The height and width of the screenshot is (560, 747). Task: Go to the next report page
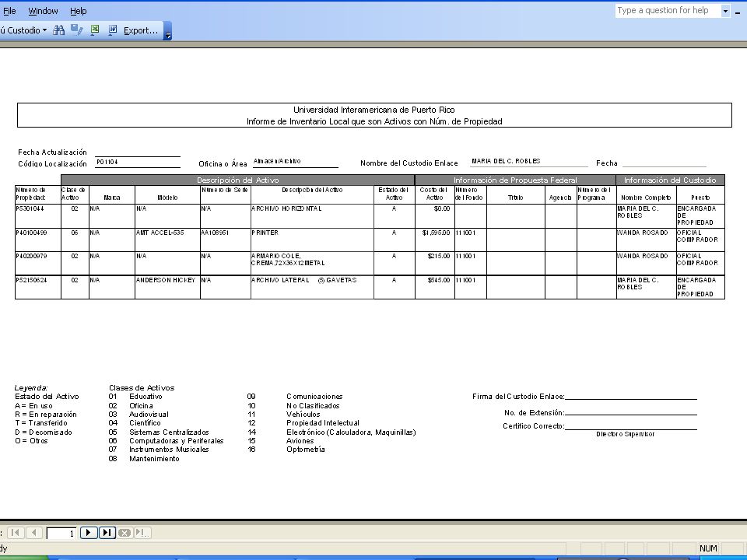point(89,532)
